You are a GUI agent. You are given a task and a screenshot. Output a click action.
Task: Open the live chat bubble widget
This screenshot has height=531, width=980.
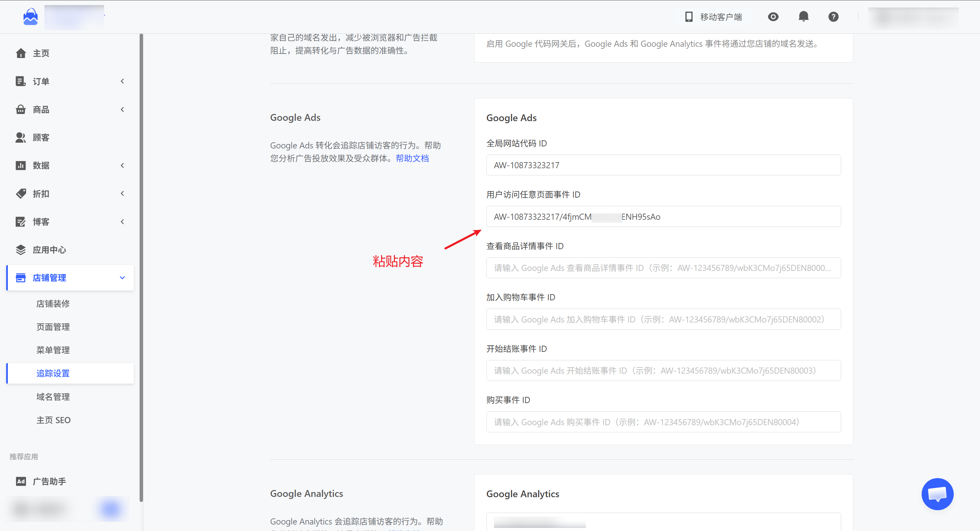(x=937, y=494)
